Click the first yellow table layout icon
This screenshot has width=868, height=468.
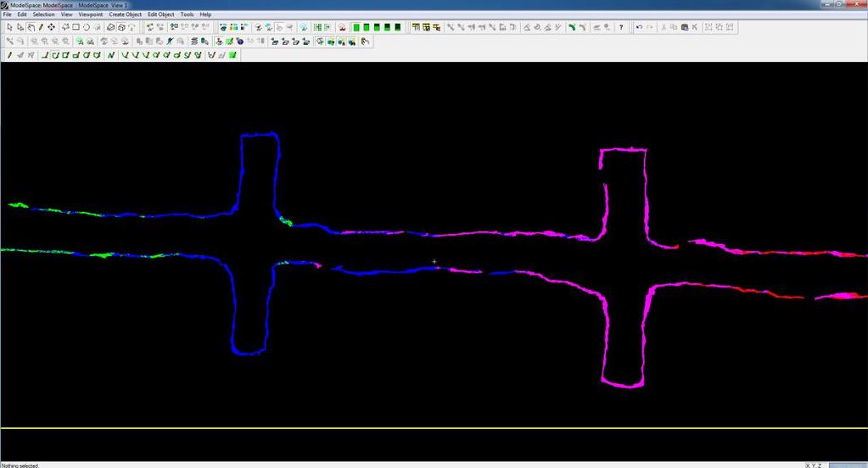point(416,27)
